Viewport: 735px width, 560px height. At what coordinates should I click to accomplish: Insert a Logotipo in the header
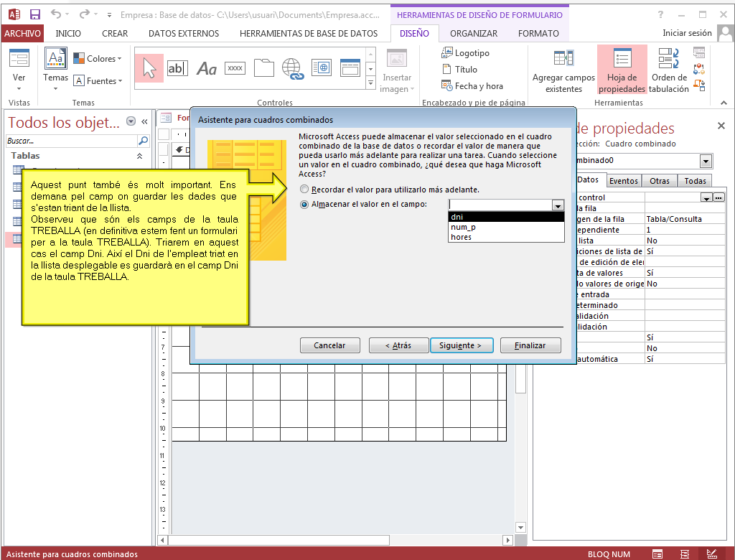tap(465, 53)
